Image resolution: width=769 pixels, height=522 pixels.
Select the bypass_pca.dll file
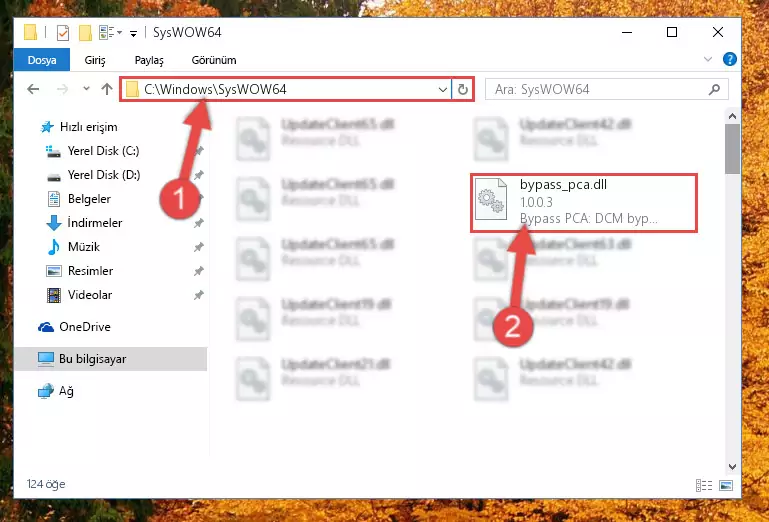[x=584, y=202]
